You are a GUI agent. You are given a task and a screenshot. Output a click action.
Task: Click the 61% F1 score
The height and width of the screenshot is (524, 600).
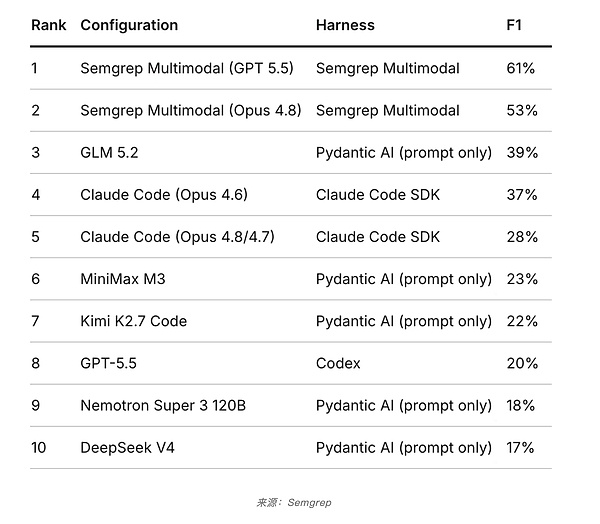[x=520, y=69]
